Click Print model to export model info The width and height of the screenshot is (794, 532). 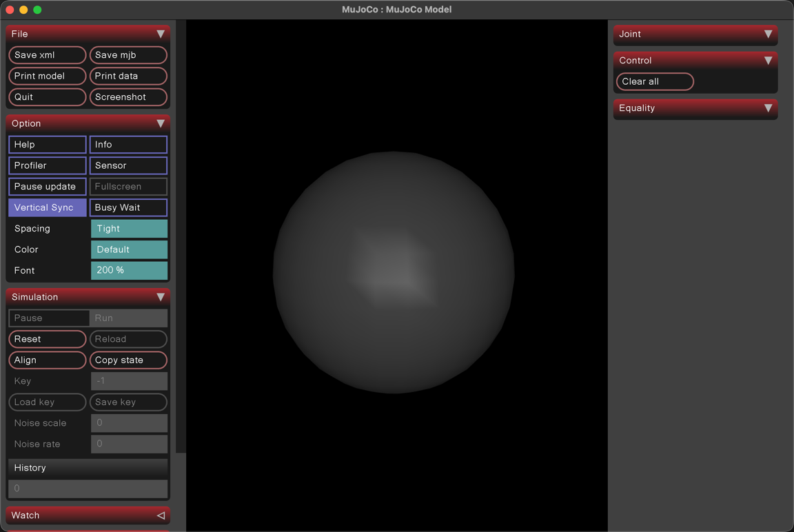click(x=47, y=76)
